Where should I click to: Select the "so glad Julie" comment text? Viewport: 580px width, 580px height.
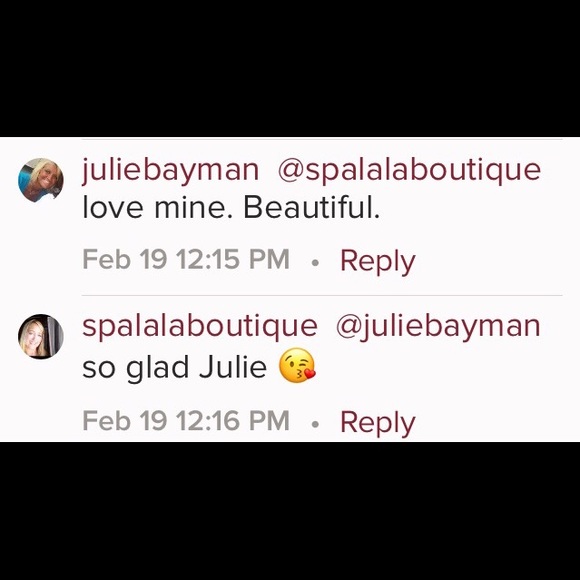pos(174,367)
